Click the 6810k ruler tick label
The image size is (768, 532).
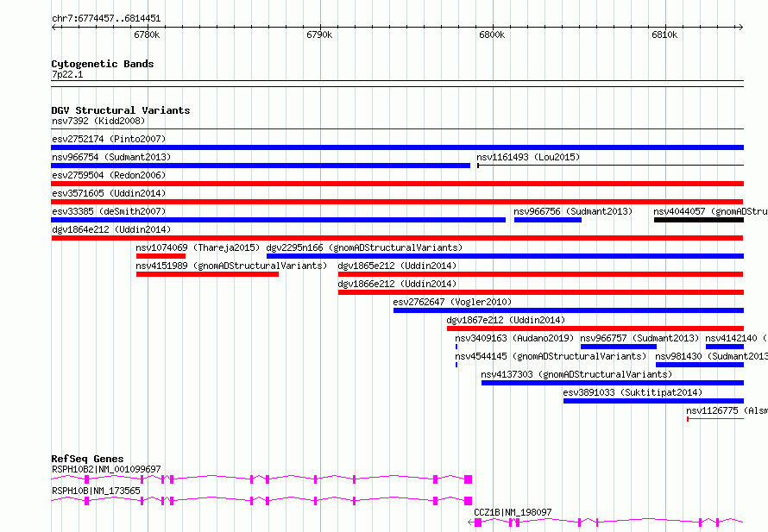pos(664,34)
